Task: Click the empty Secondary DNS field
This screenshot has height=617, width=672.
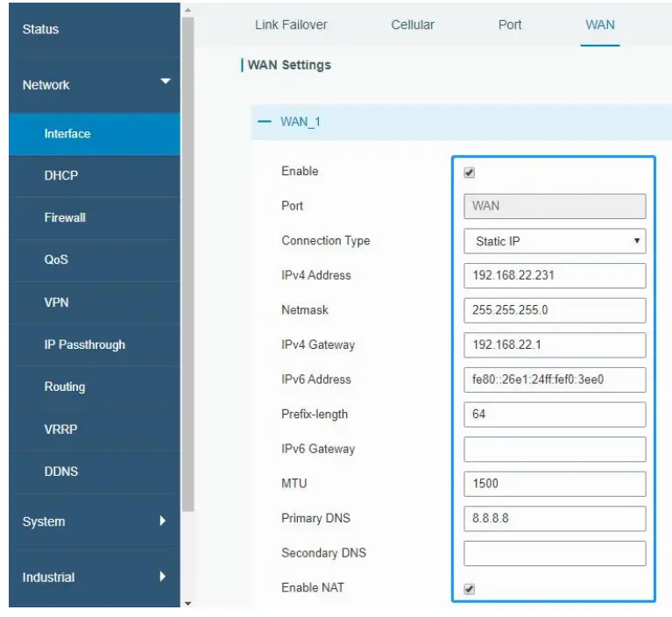Action: pos(555,554)
